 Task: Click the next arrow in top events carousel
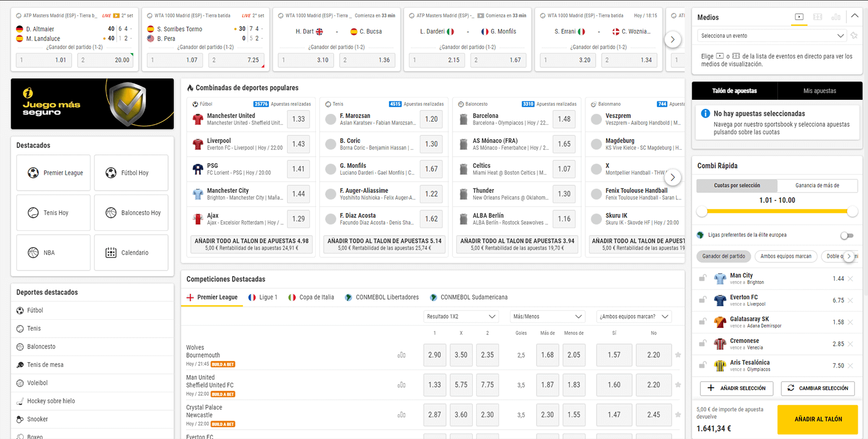tap(673, 40)
